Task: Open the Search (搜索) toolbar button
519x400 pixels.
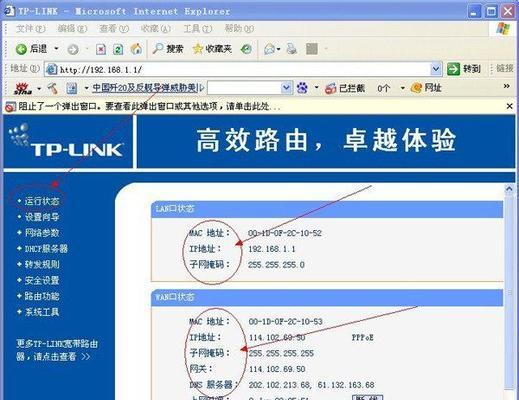Action: (168, 49)
